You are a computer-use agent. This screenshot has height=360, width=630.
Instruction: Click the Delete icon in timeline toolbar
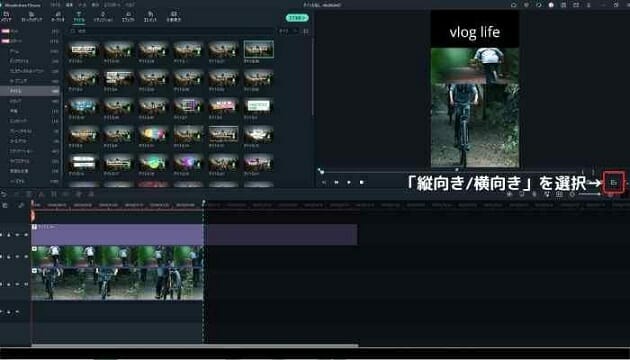click(29, 194)
